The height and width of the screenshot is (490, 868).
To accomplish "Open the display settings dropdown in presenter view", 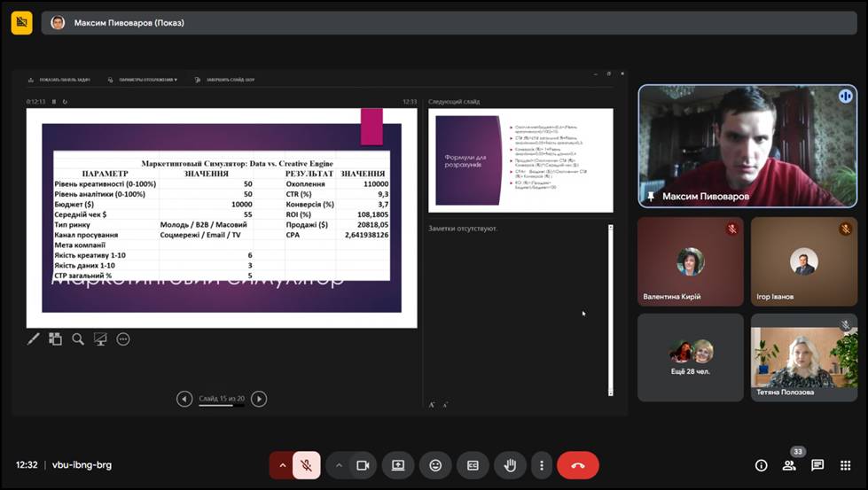I will pyautogui.click(x=146, y=80).
